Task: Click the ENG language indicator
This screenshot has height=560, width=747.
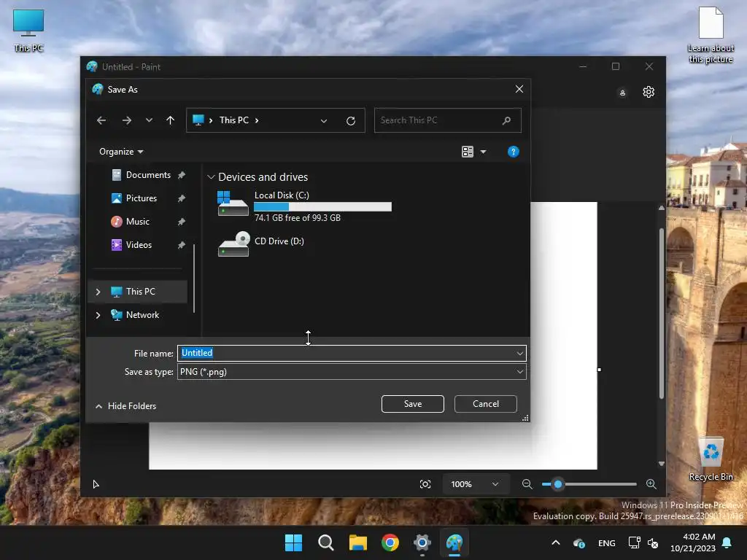Action: click(606, 543)
